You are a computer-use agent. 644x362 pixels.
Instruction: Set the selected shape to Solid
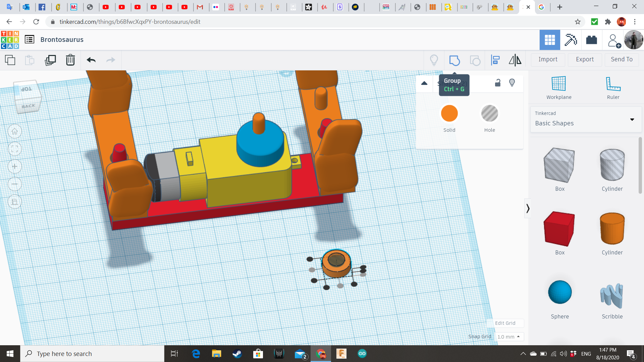[x=449, y=113]
